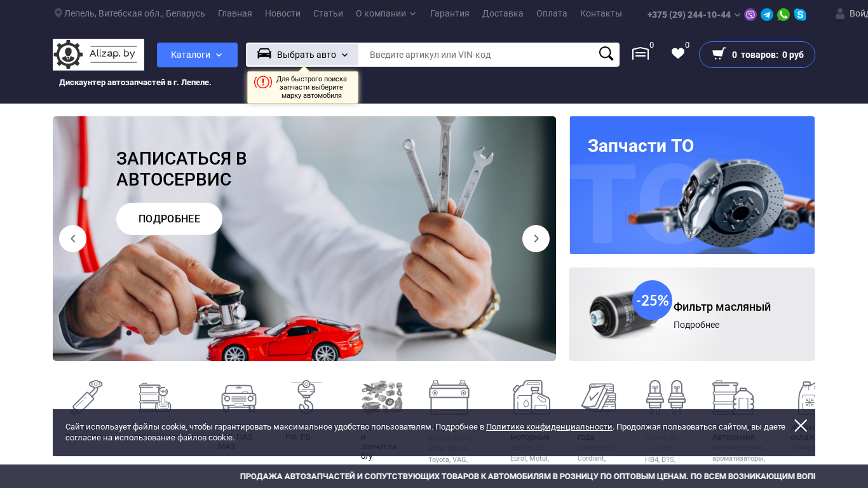Click the user account icon
The image size is (868, 488).
tap(840, 14)
